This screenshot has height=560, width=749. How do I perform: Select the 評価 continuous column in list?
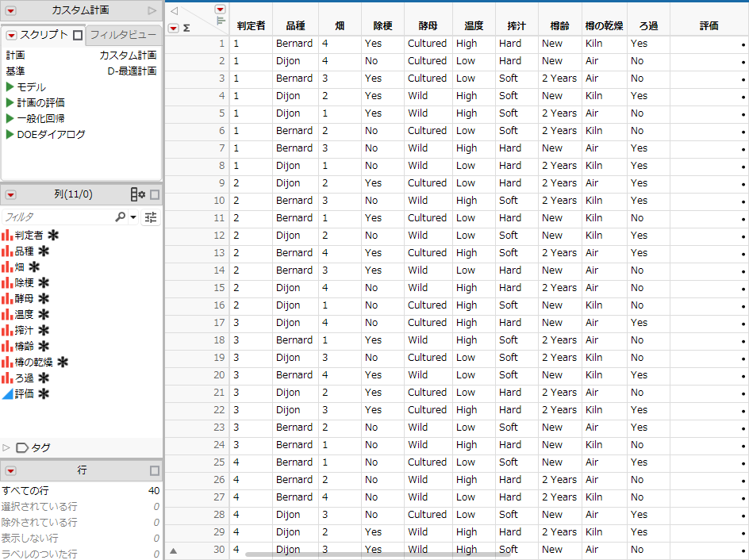tap(24, 394)
